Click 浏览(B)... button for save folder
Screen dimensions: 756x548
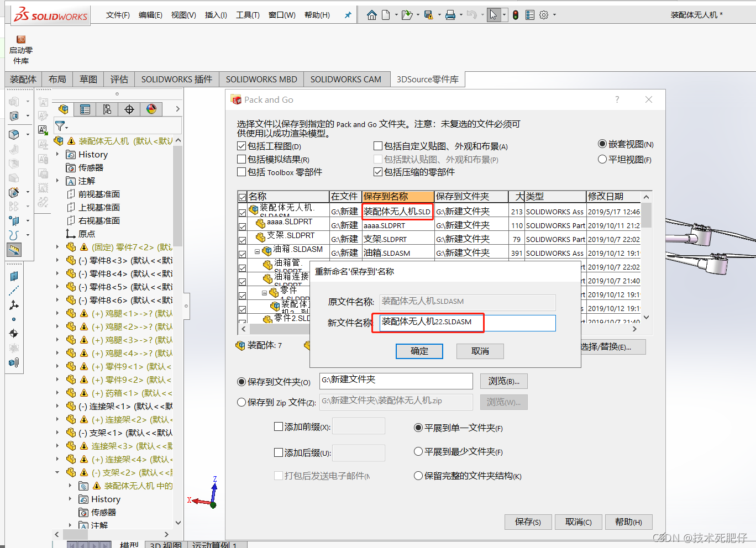point(503,381)
